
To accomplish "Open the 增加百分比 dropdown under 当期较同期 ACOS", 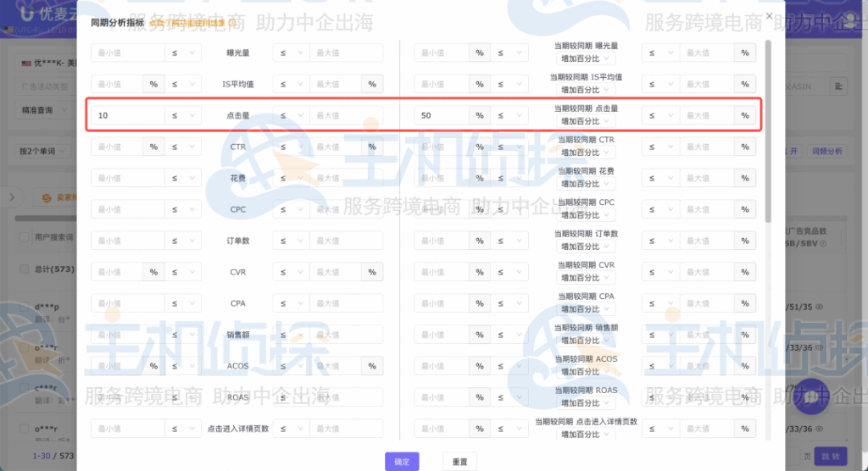I will tap(585, 372).
